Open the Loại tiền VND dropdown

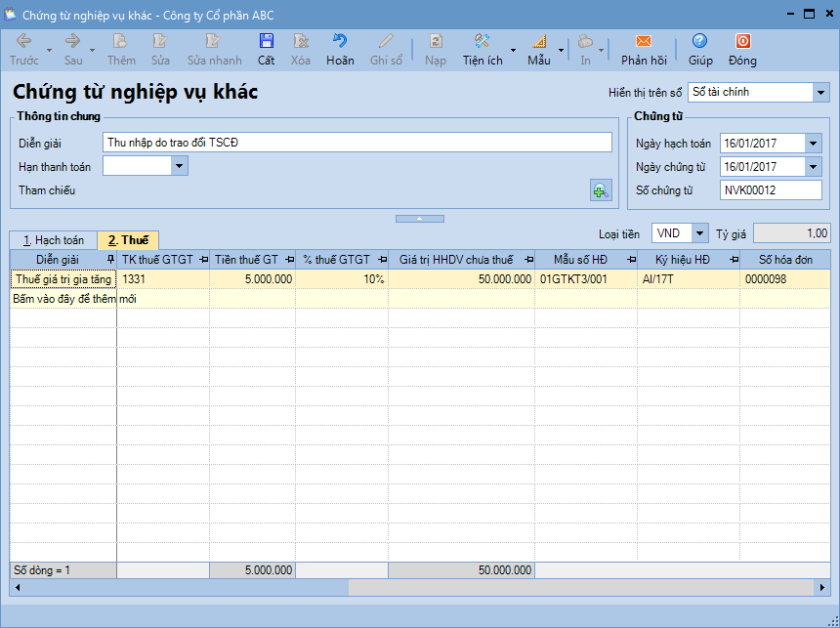699,233
